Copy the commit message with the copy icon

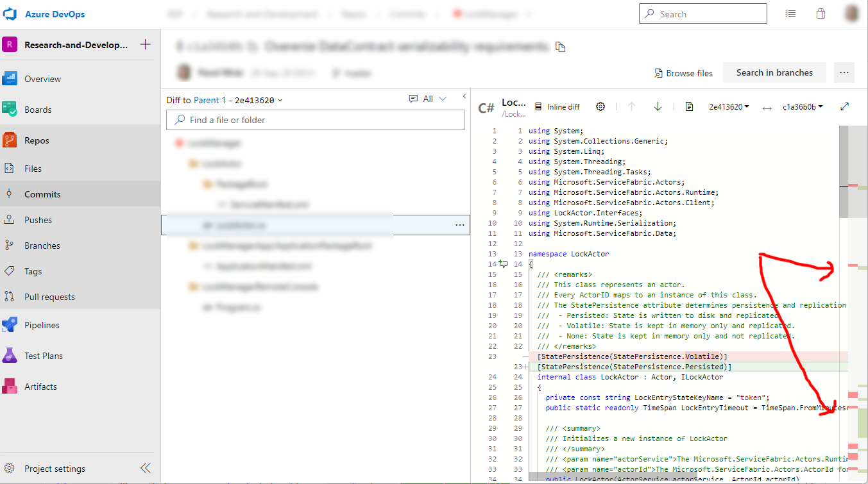tap(560, 46)
